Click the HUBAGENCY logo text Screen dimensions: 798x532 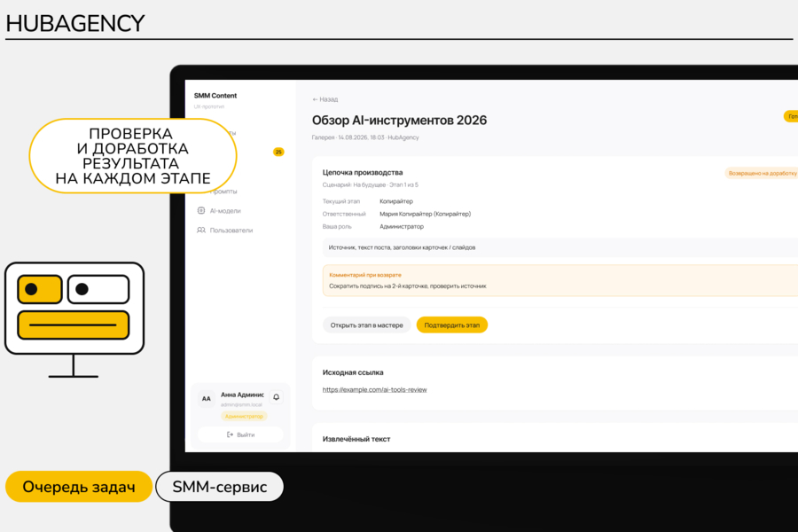tap(74, 23)
